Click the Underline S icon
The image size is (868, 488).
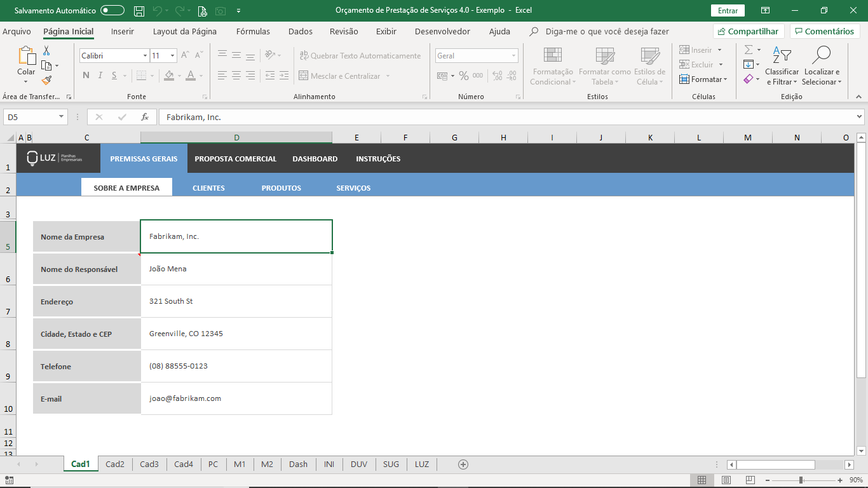114,76
